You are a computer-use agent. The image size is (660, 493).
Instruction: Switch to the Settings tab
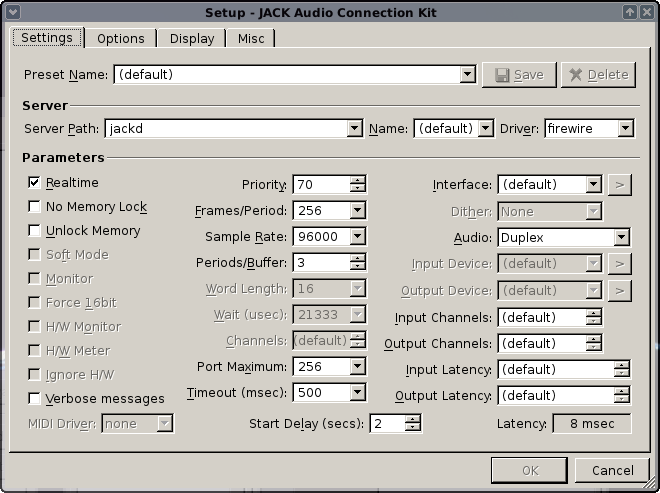(47, 38)
